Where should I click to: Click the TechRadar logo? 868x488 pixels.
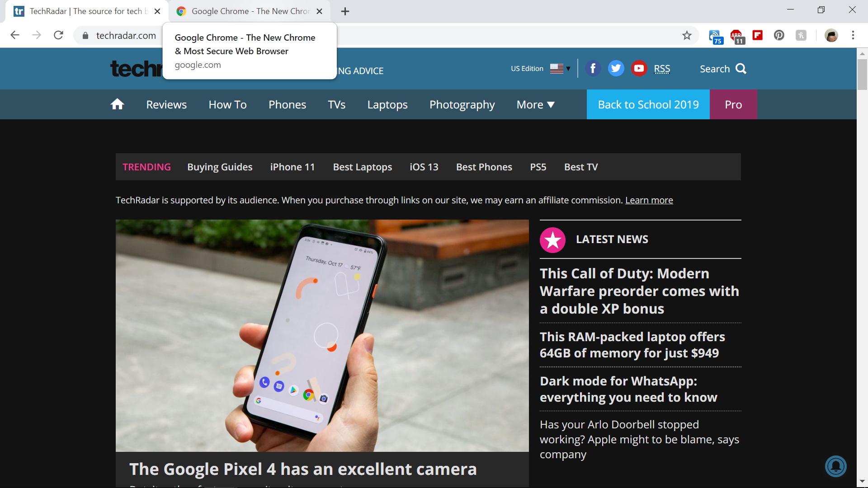[136, 69]
